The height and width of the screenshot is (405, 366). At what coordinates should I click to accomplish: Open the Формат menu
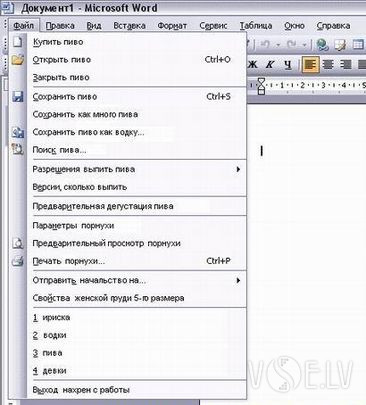[x=172, y=26]
